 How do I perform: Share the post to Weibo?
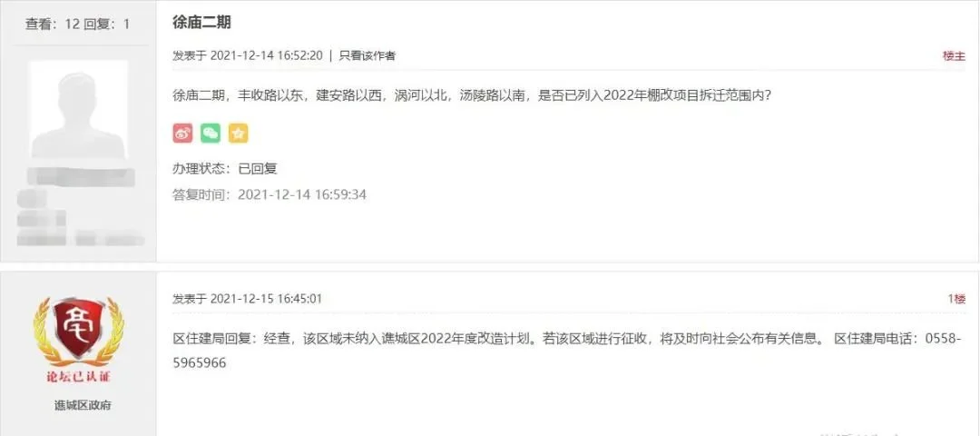tap(183, 133)
